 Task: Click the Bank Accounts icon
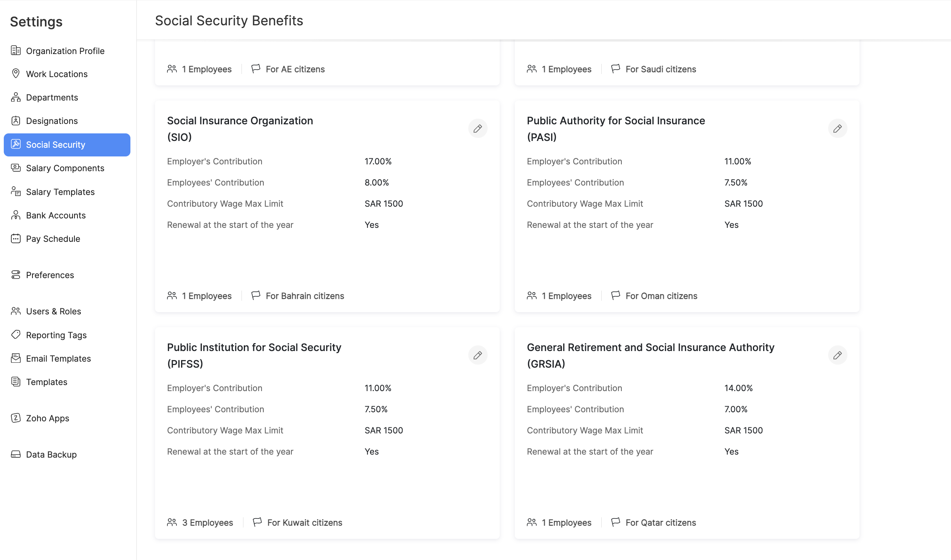coord(15,215)
